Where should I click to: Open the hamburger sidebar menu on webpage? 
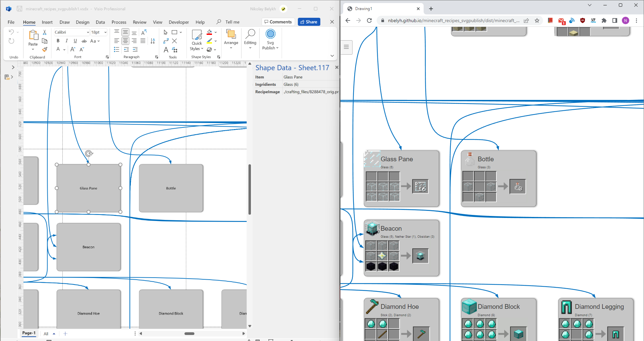[346, 47]
